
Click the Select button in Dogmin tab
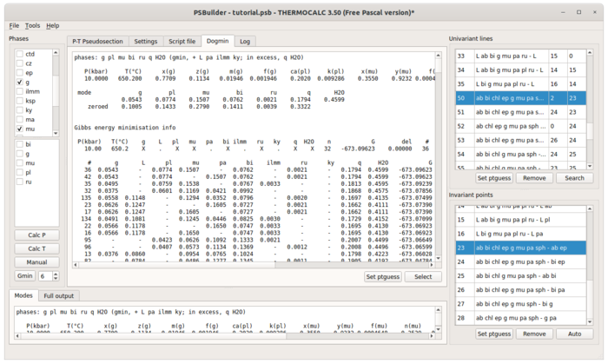click(423, 277)
